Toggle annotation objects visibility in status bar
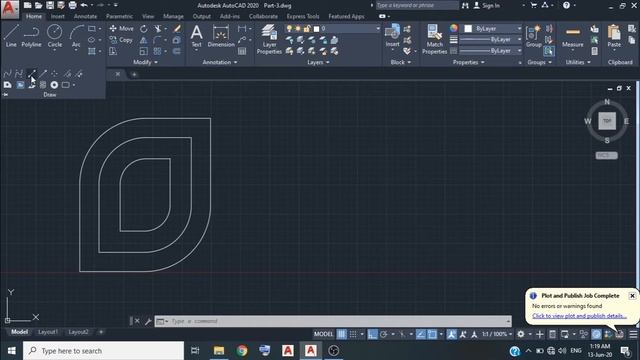The height and width of the screenshot is (360, 640). (451, 334)
